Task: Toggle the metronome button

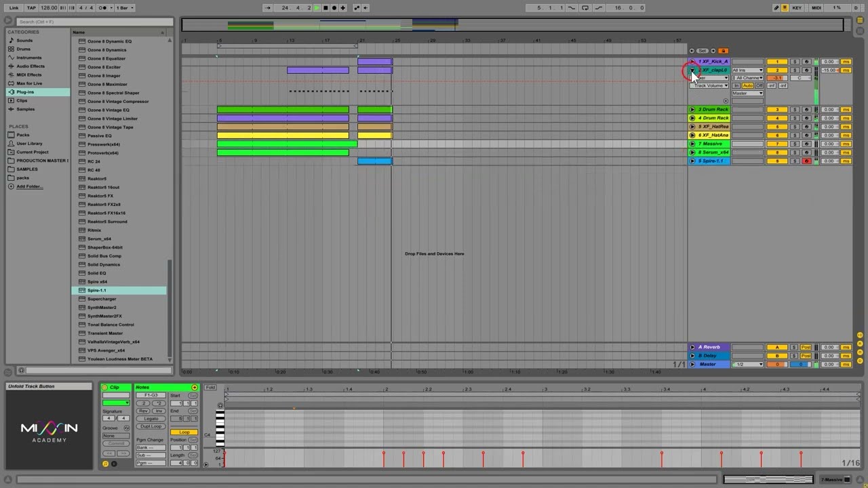Action: (x=105, y=7)
